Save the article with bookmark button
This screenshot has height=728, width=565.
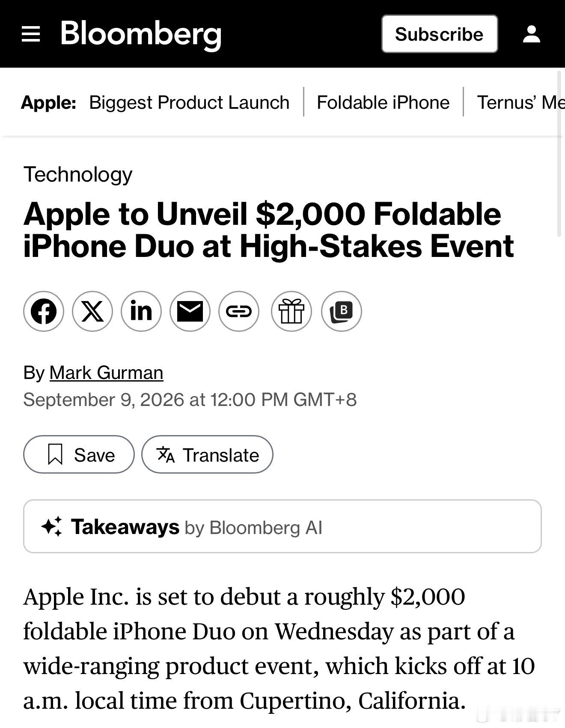pos(79,454)
